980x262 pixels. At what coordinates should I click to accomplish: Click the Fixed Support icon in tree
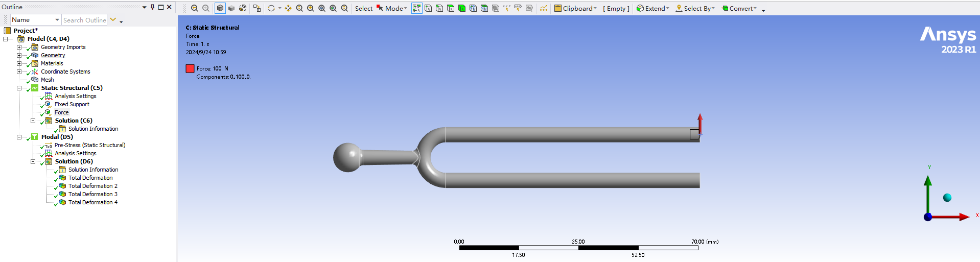tap(48, 104)
